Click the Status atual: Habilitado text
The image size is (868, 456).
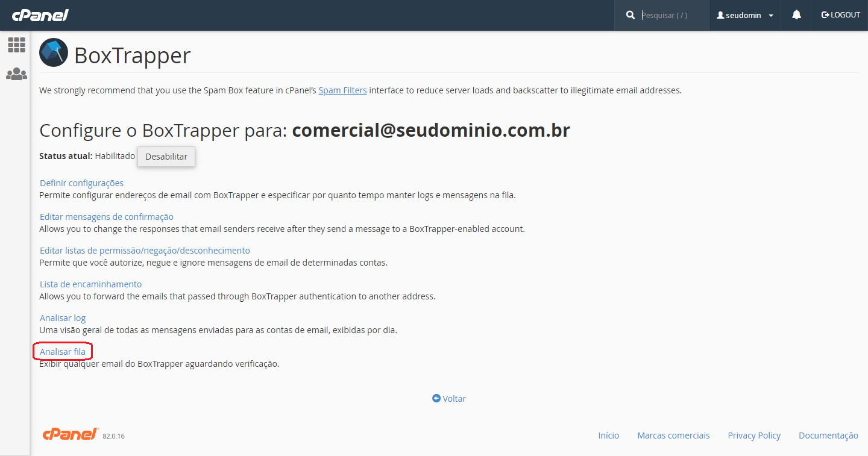tap(87, 156)
